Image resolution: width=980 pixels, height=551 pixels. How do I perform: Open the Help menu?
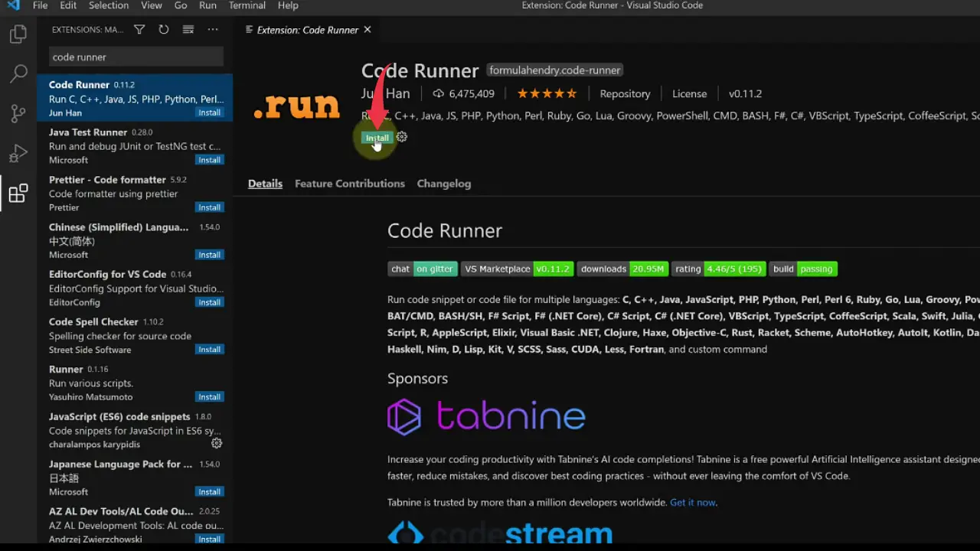(288, 5)
